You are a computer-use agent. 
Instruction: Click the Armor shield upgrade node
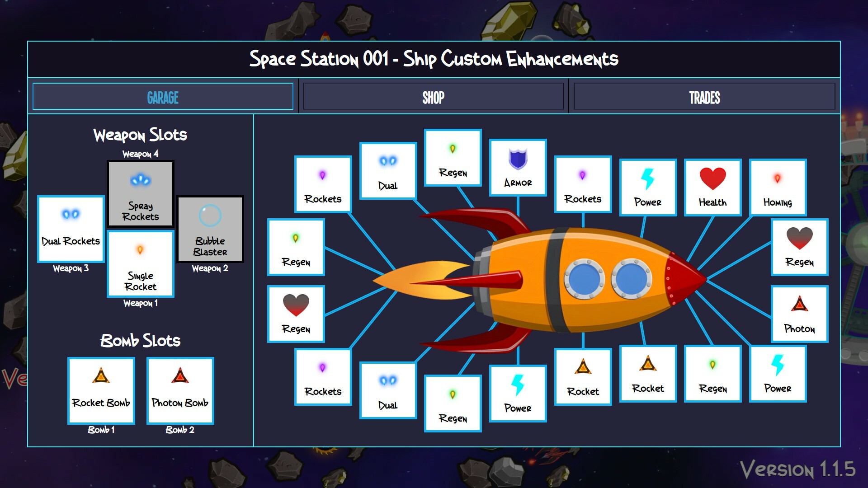click(x=518, y=167)
